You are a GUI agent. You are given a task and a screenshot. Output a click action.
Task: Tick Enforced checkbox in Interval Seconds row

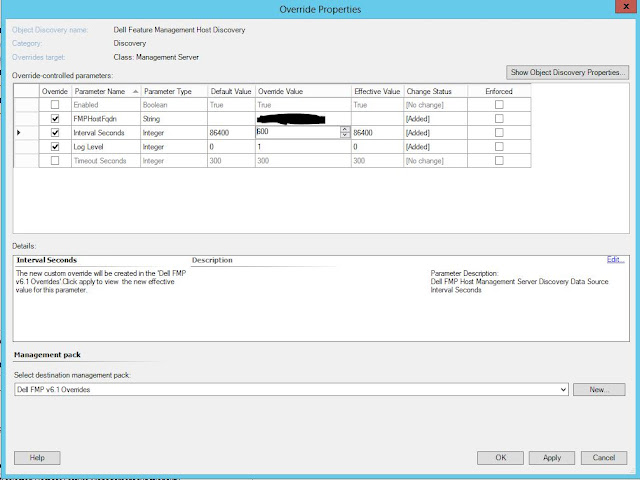click(499, 133)
